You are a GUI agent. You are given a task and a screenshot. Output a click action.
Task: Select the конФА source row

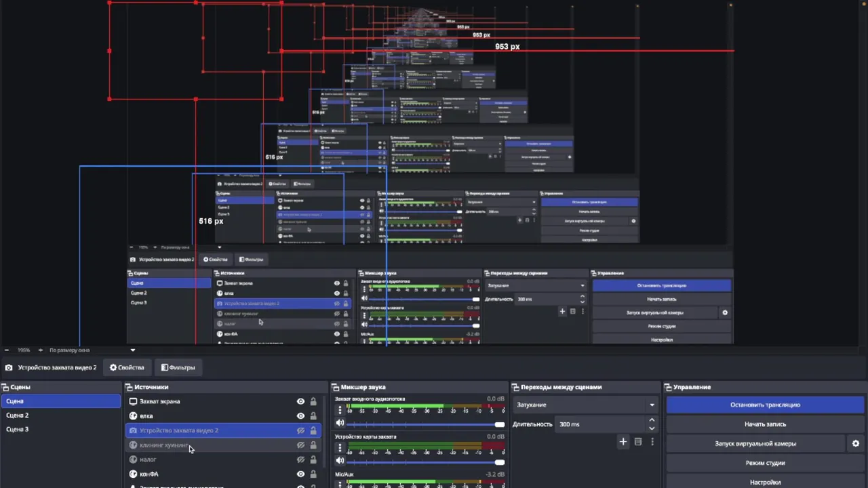[223, 474]
